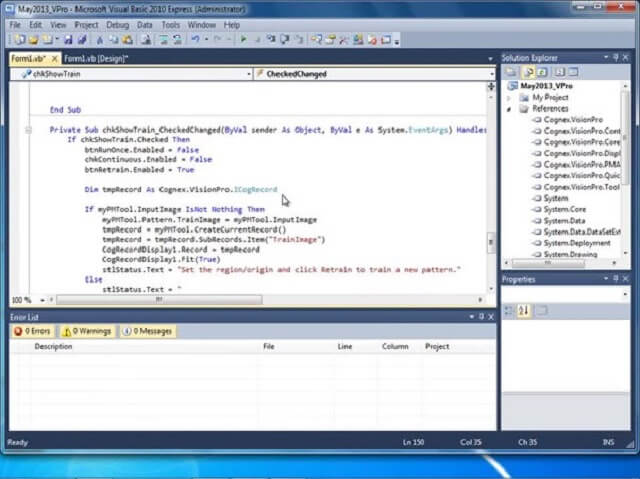The height and width of the screenshot is (479, 640).
Task: Click the Step Out toolbar icon
Action: (299, 40)
